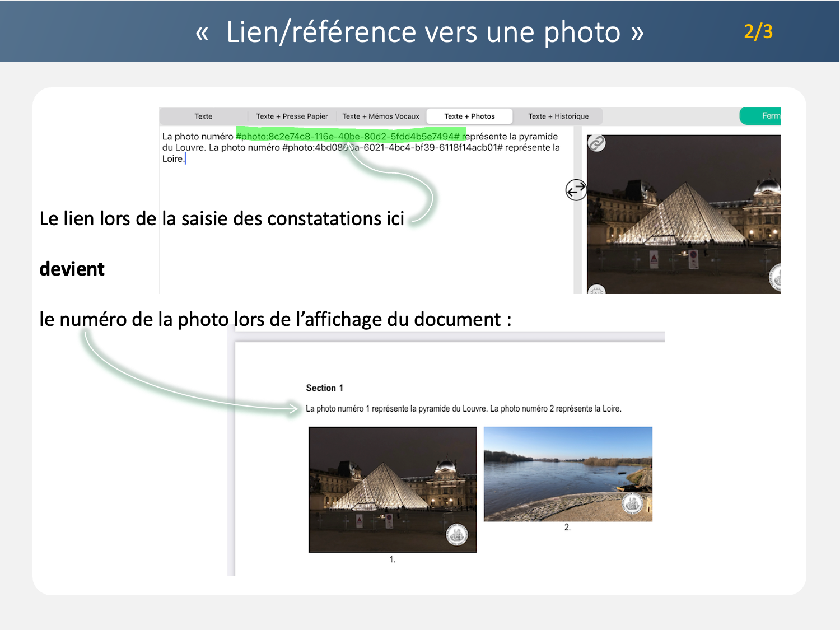This screenshot has height=630, width=840.
Task: Click the large Louvre pyramid photo in editor
Action: coord(683,218)
